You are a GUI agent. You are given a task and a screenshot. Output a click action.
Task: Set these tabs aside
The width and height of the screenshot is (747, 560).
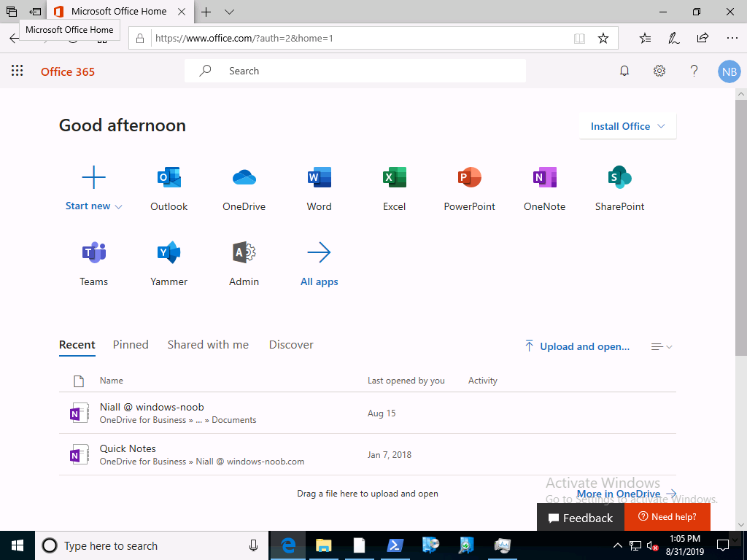click(x=35, y=12)
